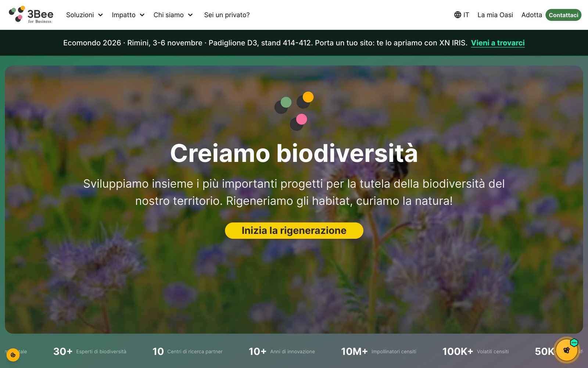Expand the Chi siamo dropdown menu

click(173, 15)
